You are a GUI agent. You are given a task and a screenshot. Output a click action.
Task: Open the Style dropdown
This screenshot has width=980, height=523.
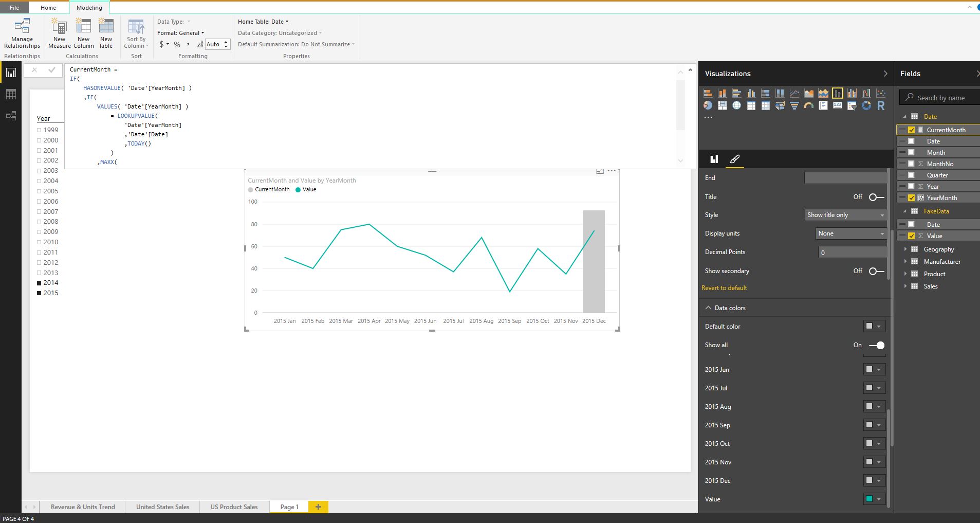(845, 215)
